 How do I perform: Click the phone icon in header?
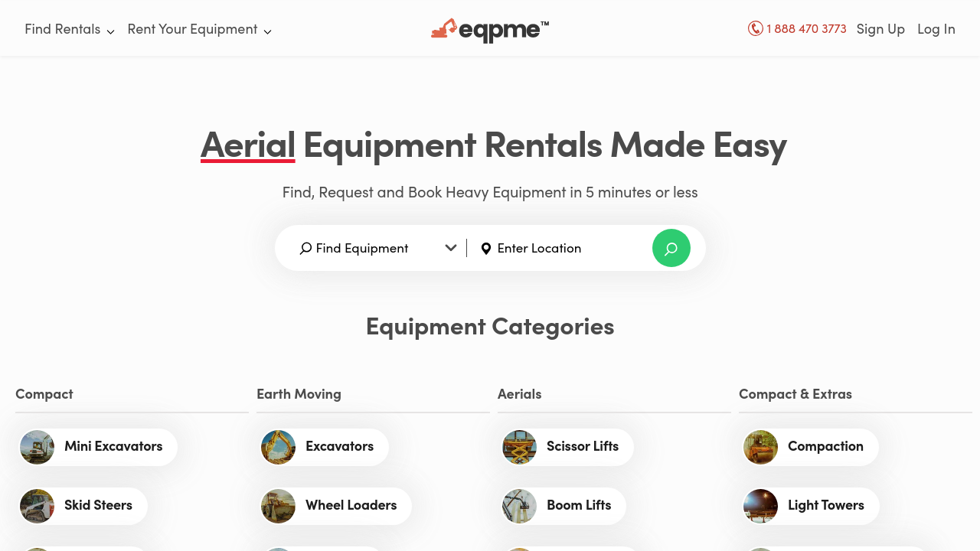756,28
